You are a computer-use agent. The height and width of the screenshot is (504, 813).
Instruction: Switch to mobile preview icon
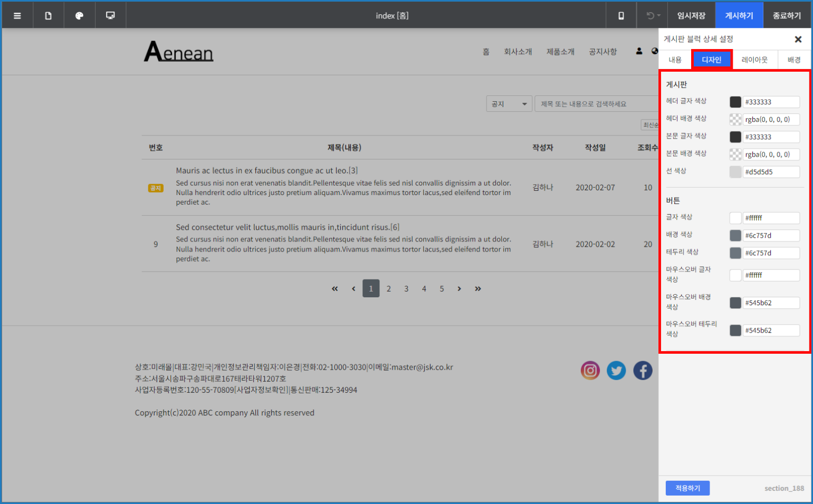point(621,16)
